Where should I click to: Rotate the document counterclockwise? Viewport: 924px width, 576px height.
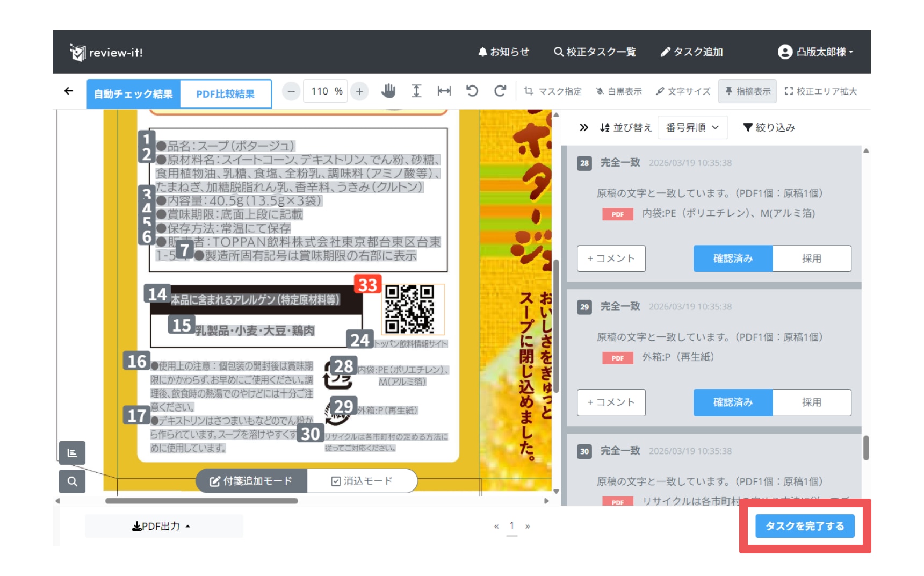[472, 91]
